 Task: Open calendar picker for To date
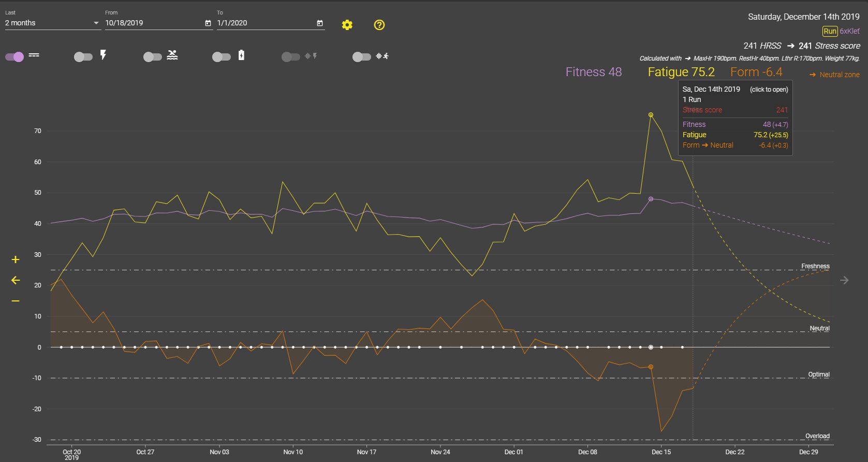point(320,23)
